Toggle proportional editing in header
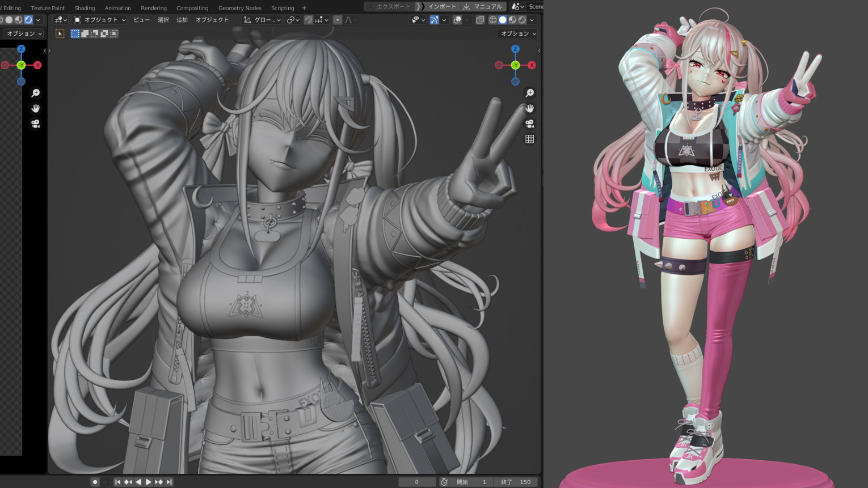The height and width of the screenshot is (488, 868). 338,20
